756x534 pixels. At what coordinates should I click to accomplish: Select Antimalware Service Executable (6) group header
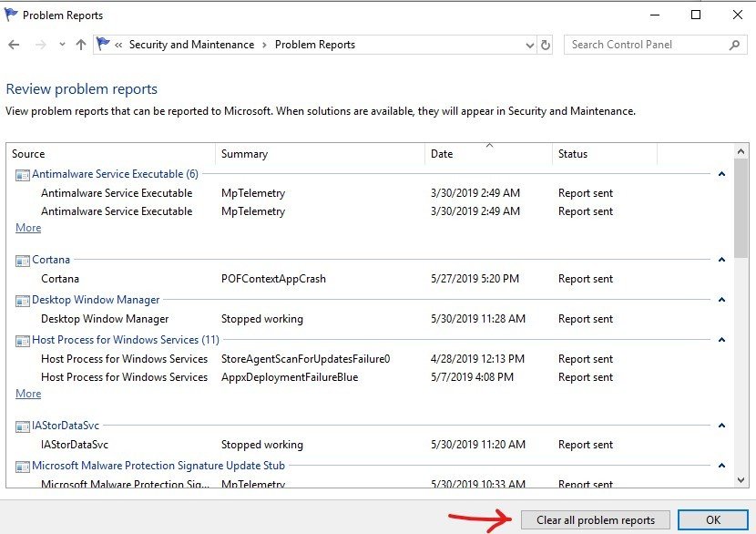pos(116,174)
